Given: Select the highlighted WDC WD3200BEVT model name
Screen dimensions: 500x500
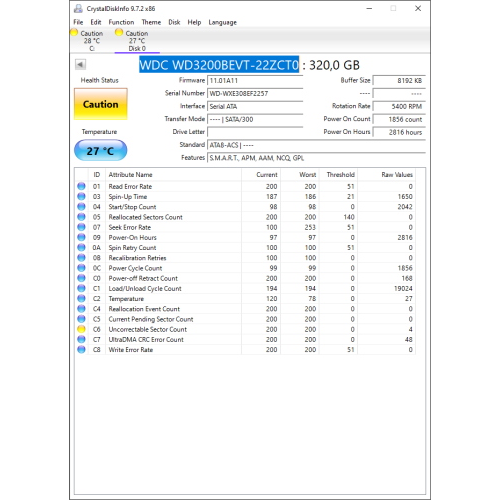Looking at the screenshot, I should pyautogui.click(x=219, y=65).
